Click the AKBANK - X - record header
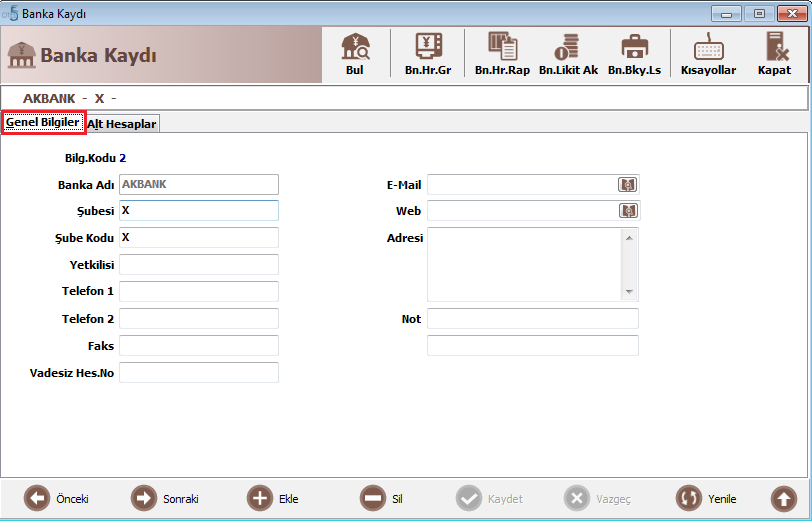Screen dimensions: 812x521 click(x=69, y=98)
